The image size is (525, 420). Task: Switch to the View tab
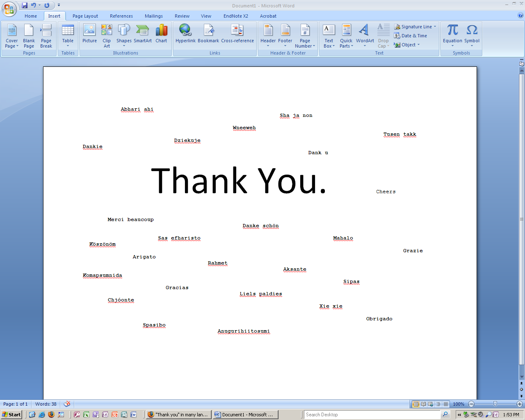(206, 16)
